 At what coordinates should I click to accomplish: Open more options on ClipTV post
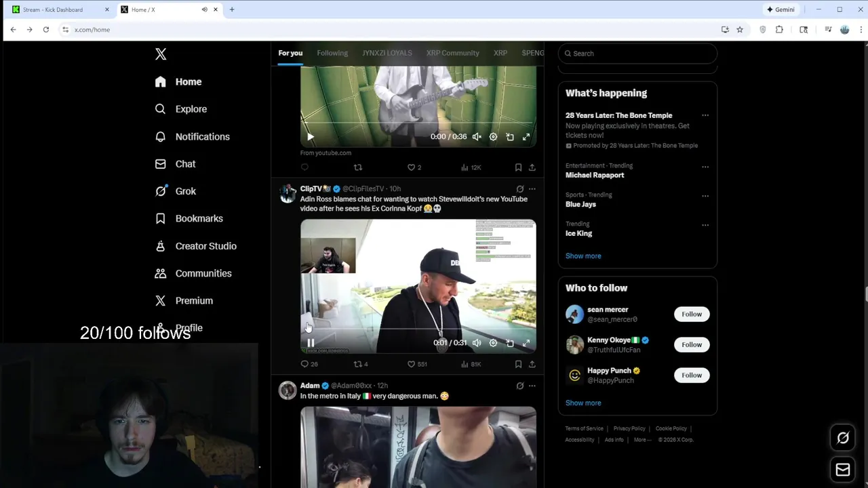532,189
